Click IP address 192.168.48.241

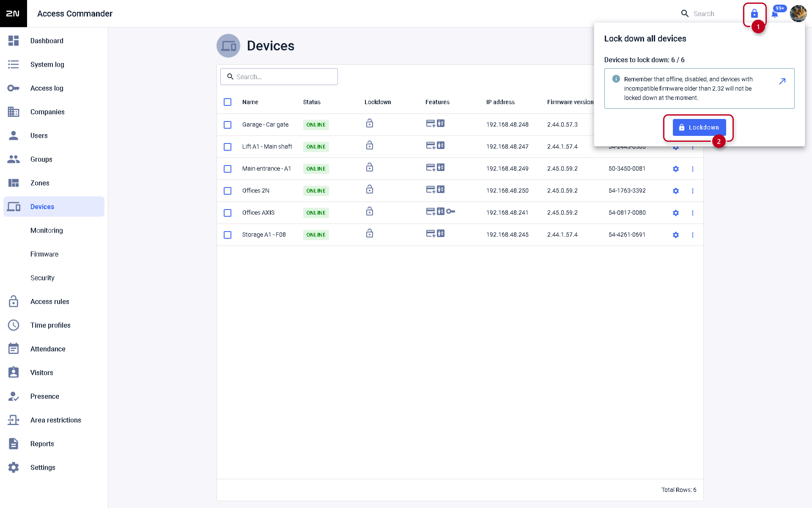pyautogui.click(x=507, y=213)
